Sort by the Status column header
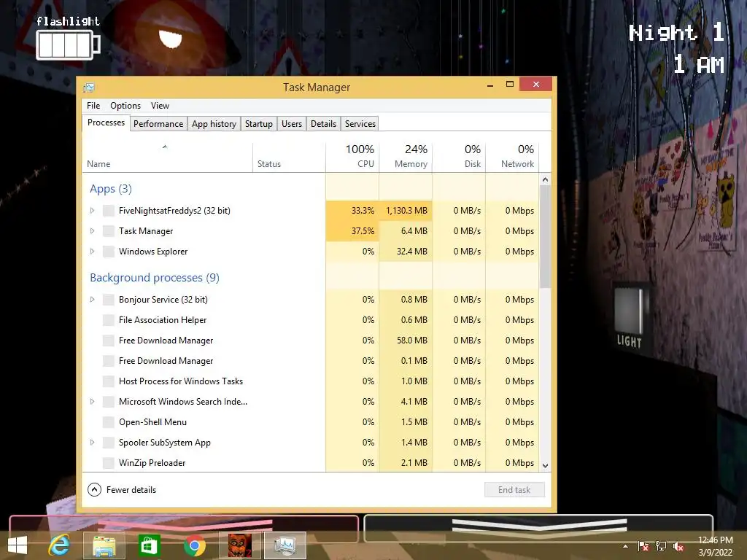This screenshot has width=747, height=560. [x=289, y=157]
